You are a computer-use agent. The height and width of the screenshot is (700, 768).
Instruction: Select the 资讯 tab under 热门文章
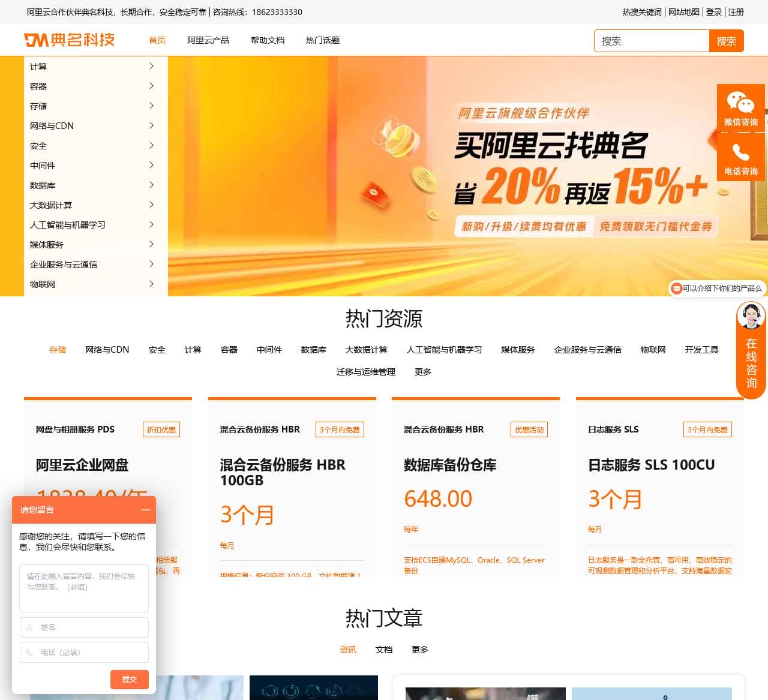coord(348,650)
